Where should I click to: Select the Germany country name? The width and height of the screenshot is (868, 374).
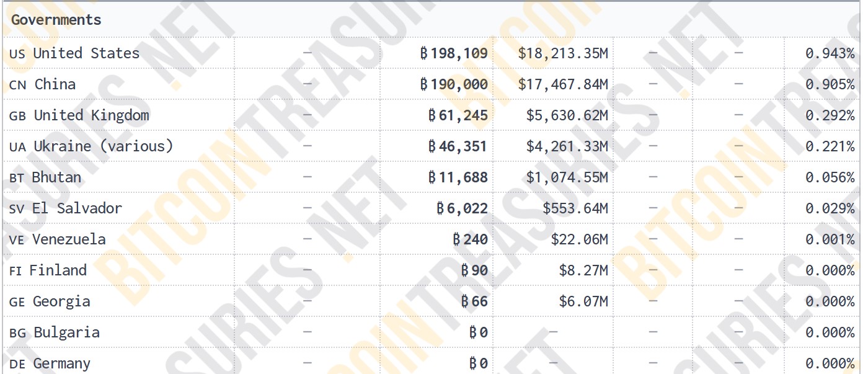pos(61,363)
